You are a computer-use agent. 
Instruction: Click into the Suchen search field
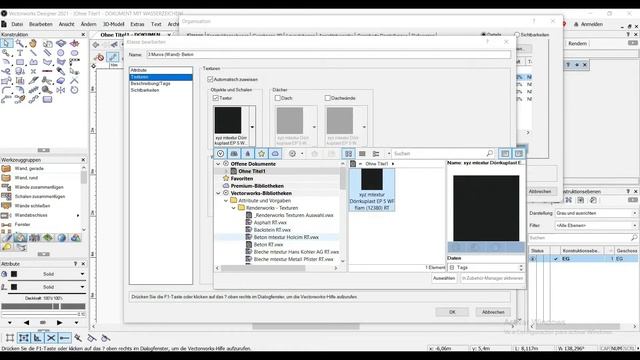click(x=439, y=153)
